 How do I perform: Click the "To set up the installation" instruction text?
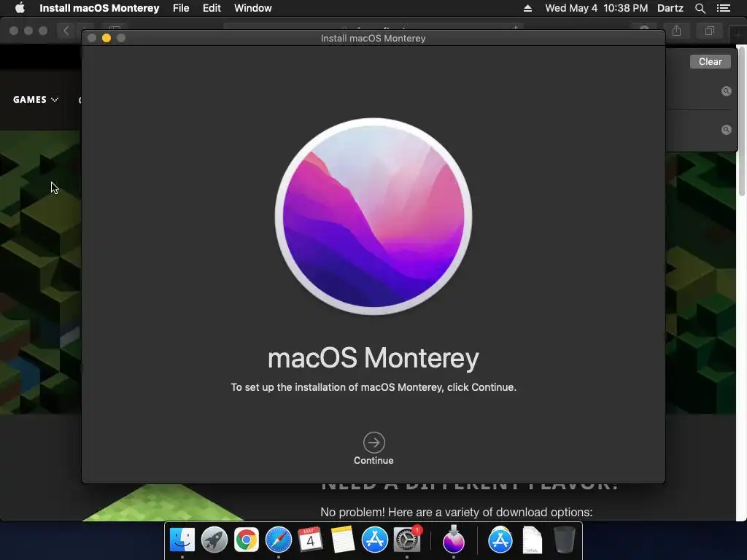coord(373,387)
